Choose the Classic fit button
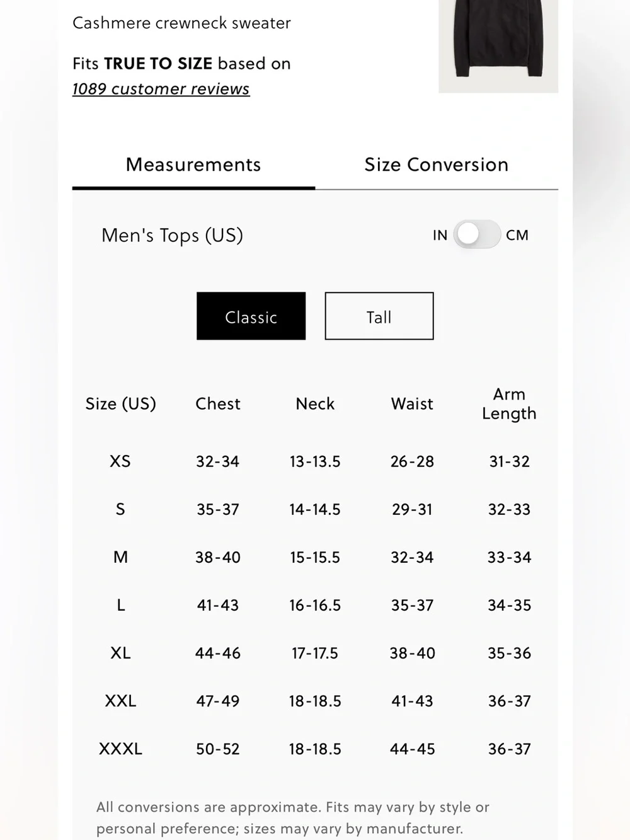The height and width of the screenshot is (840, 630). (x=251, y=316)
